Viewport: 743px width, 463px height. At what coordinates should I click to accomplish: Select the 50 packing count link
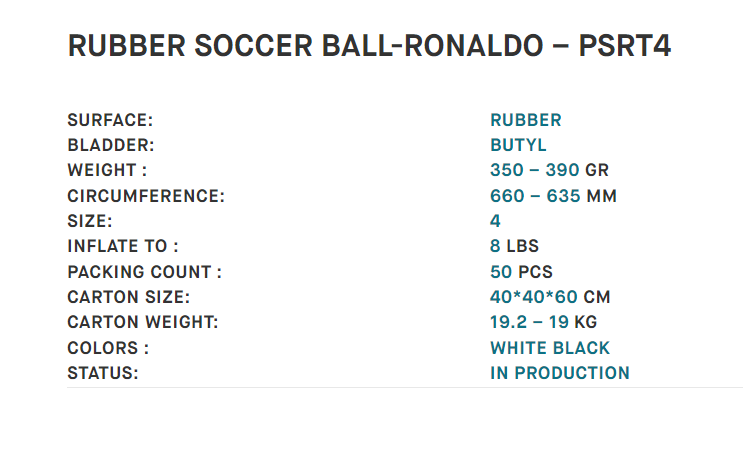click(501, 272)
